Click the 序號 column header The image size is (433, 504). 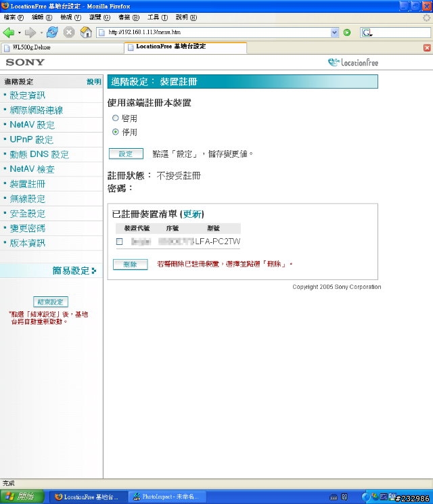173,228
